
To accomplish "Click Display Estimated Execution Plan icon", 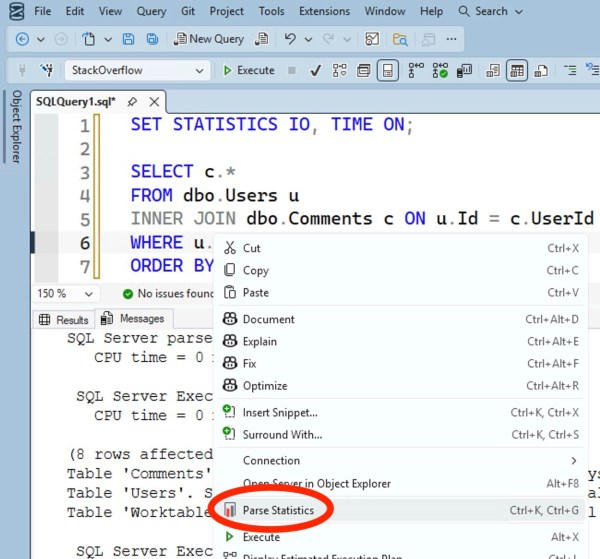I will [339, 71].
